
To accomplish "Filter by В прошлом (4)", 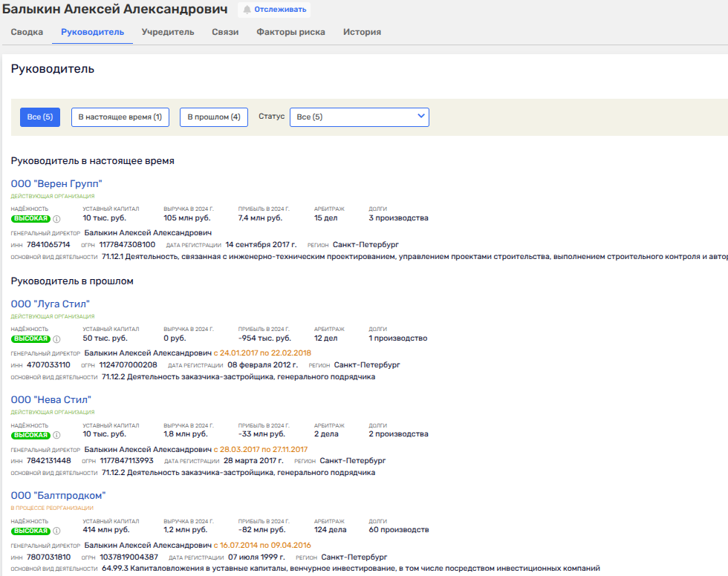I will click(x=213, y=117).
